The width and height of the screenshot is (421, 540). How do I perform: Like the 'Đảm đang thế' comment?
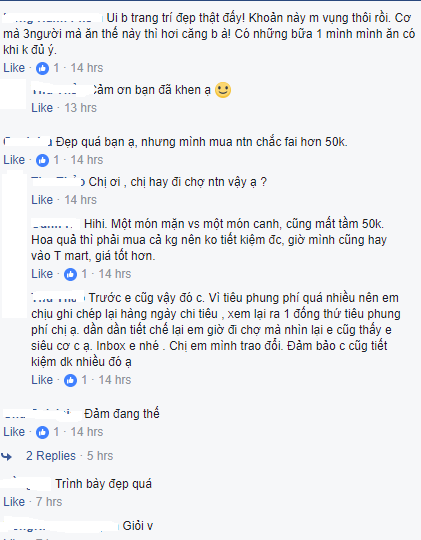click(x=14, y=432)
